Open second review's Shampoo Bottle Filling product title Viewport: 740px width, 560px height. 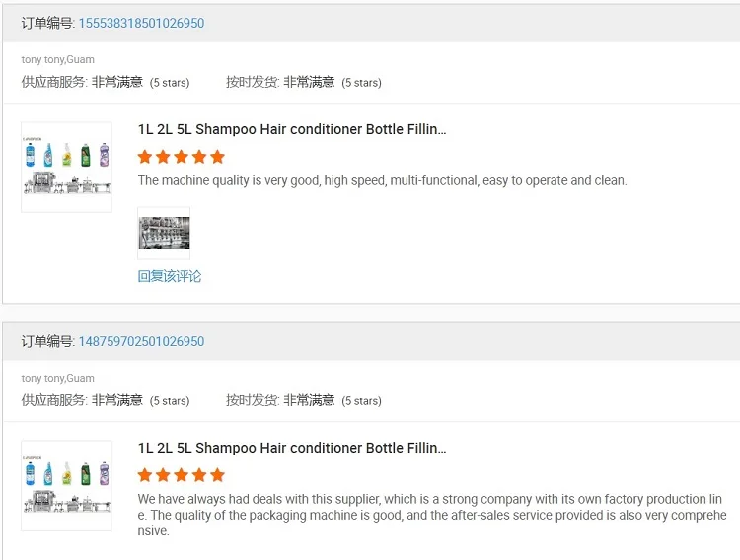pos(292,448)
